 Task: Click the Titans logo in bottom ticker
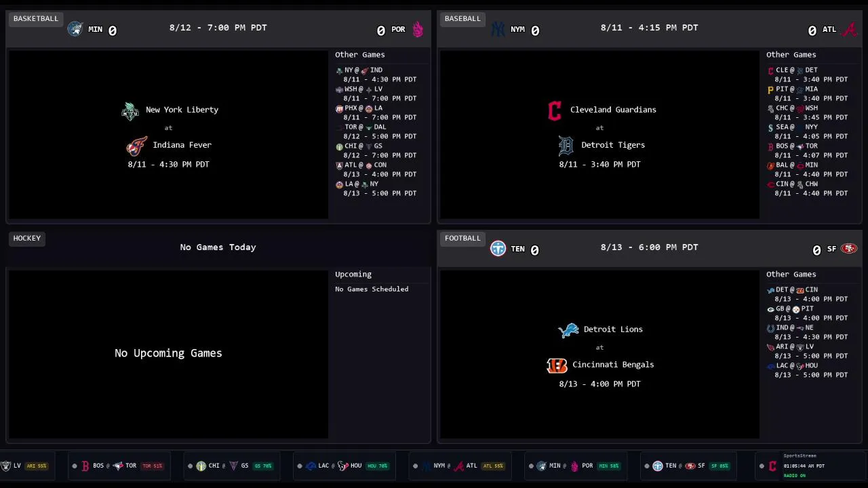(657, 466)
